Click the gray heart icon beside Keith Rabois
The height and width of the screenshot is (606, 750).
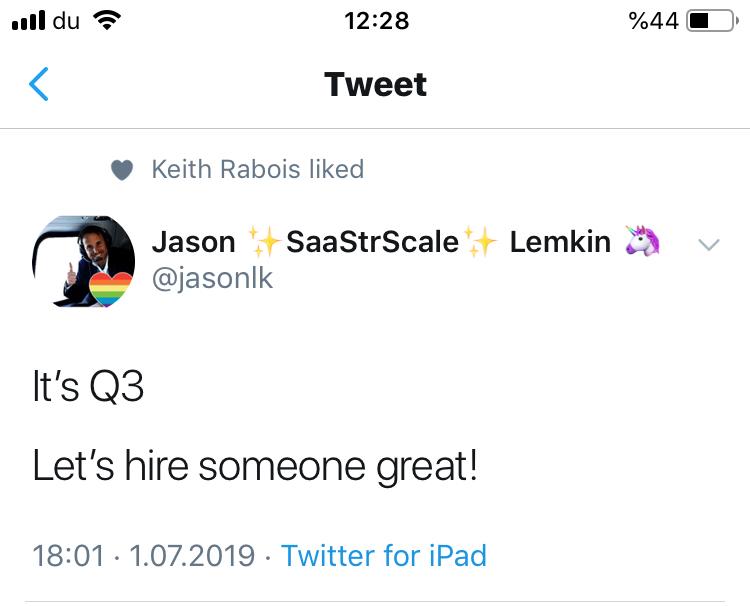pos(122,171)
